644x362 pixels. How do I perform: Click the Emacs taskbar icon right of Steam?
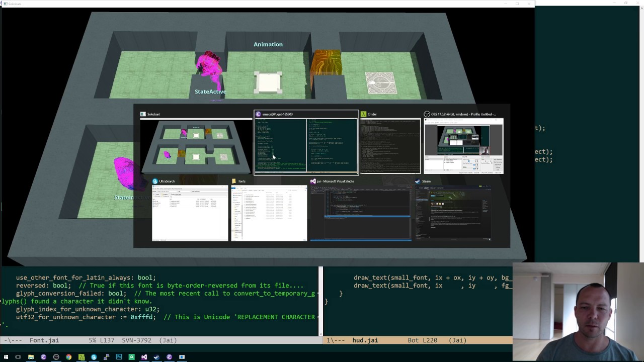tap(169, 357)
